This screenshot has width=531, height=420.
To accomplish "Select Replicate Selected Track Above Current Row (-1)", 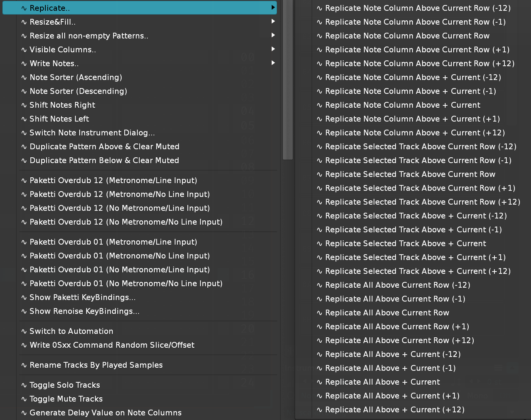I will tap(418, 160).
